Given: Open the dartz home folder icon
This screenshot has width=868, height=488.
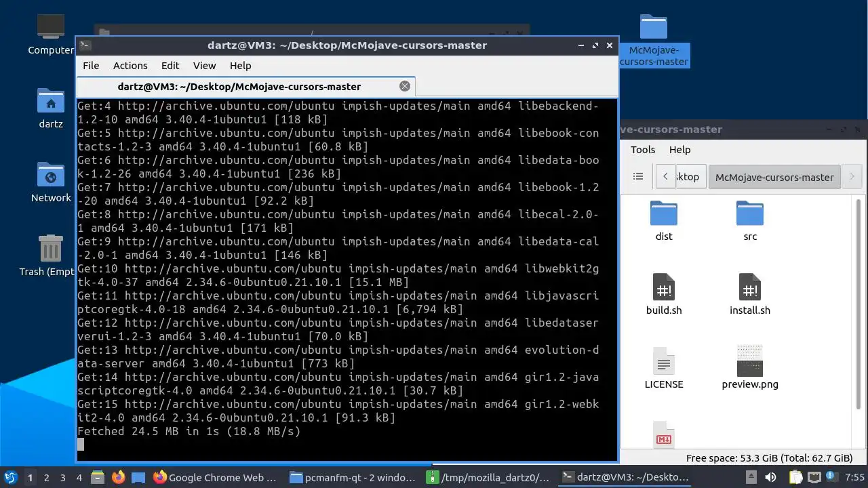Looking at the screenshot, I should 51,108.
